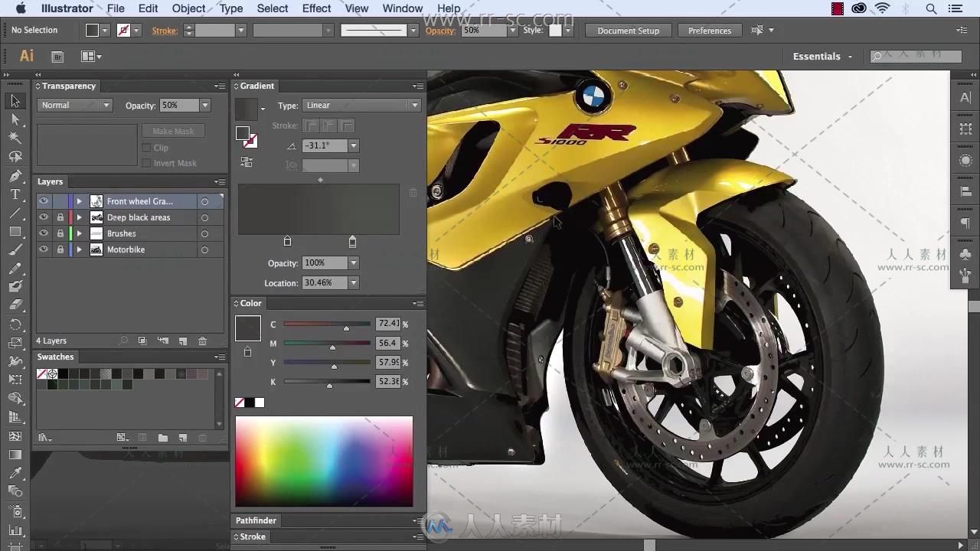Select the Type tool
Screen dimensions: 980x551
[x=15, y=194]
